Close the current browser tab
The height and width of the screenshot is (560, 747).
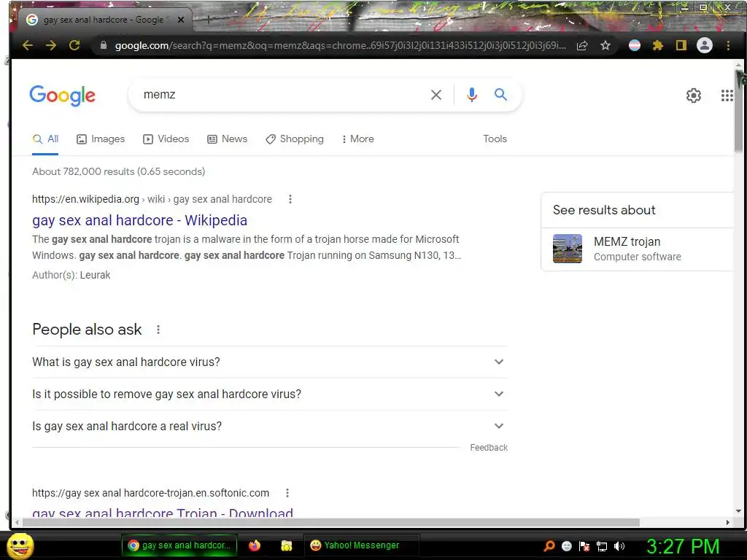tap(181, 20)
